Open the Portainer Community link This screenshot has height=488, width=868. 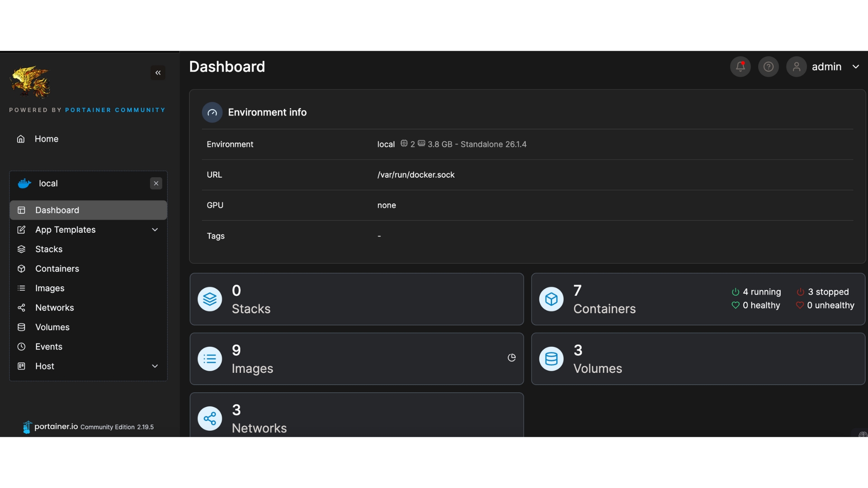pos(115,110)
